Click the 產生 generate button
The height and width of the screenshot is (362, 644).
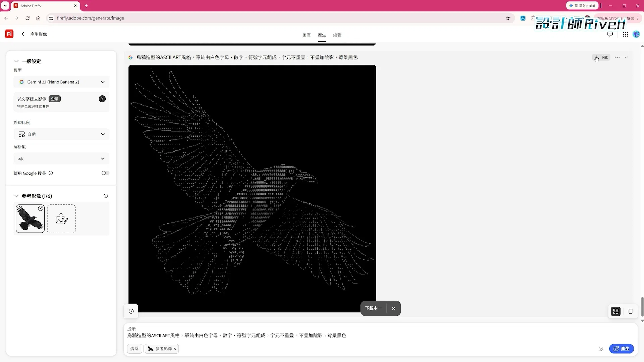tap(622, 349)
